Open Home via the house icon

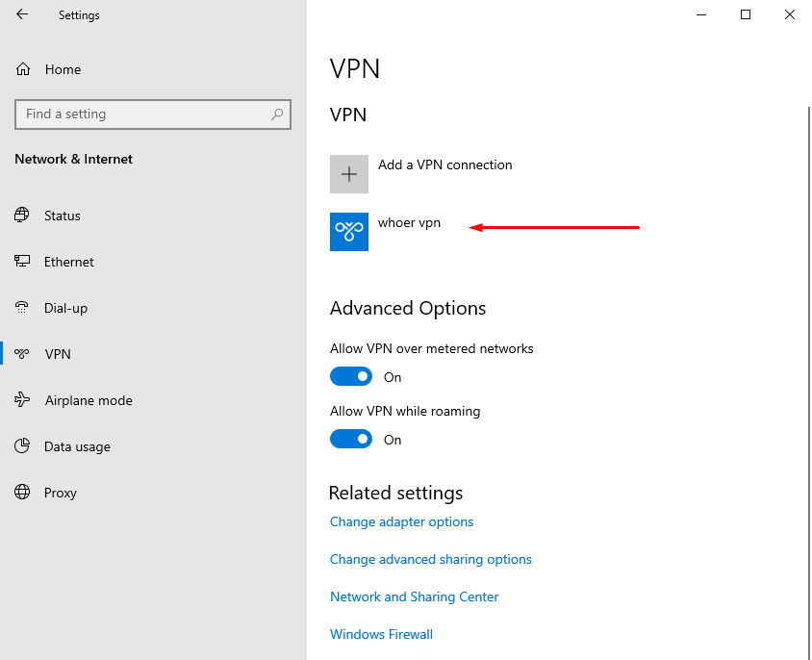[23, 69]
